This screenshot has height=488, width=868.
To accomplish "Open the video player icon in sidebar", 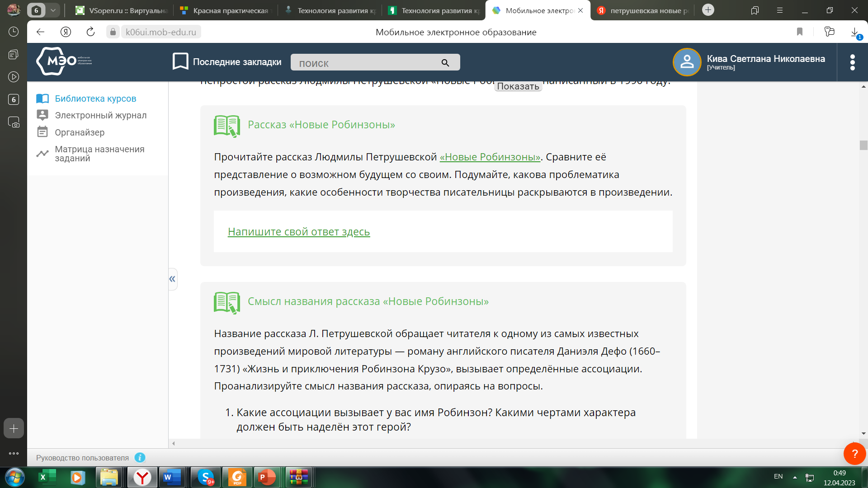I will pyautogui.click(x=14, y=77).
